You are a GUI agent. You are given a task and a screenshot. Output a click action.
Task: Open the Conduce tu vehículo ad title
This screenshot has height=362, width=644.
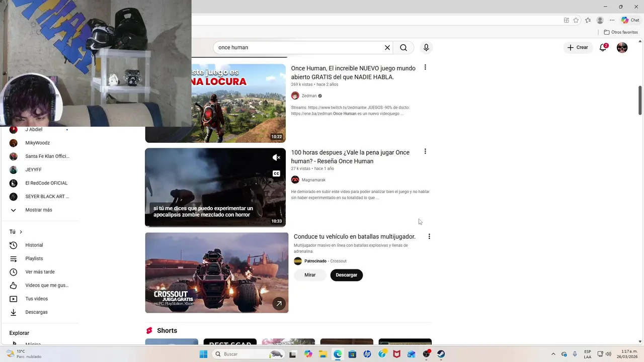[x=355, y=236]
